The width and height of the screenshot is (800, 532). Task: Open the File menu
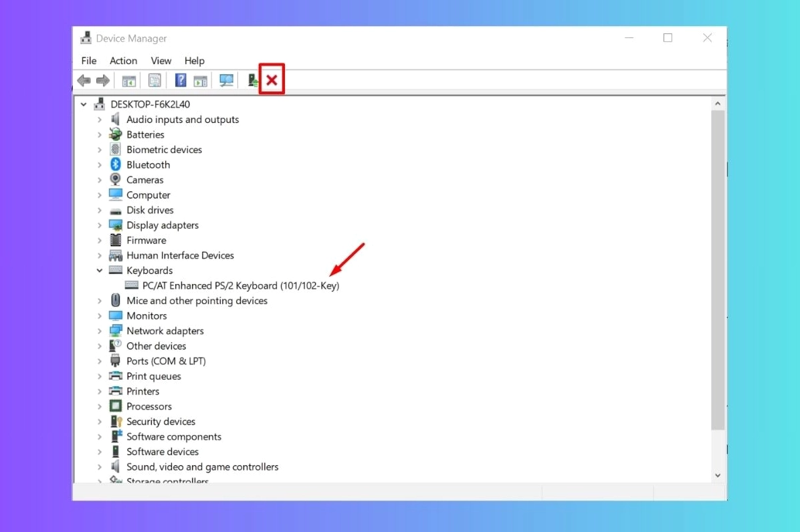[x=88, y=61]
